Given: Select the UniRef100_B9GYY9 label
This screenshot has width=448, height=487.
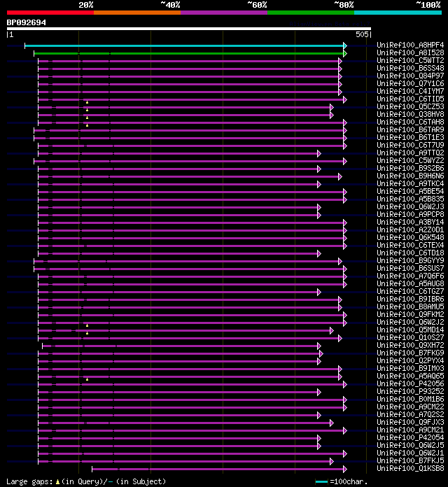Looking at the screenshot, I should click(x=410, y=260).
